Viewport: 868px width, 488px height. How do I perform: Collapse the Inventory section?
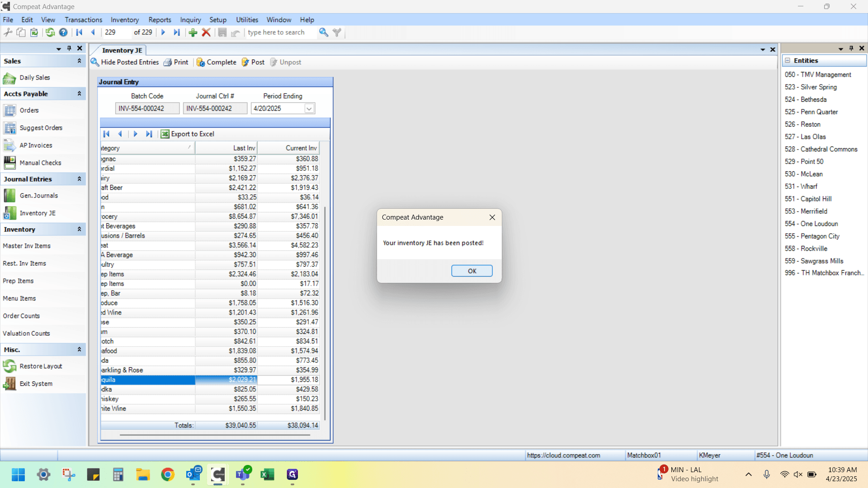(x=79, y=229)
